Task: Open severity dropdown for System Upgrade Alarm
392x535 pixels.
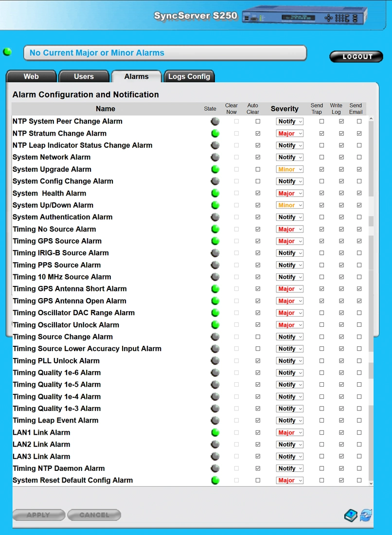Action: (290, 169)
